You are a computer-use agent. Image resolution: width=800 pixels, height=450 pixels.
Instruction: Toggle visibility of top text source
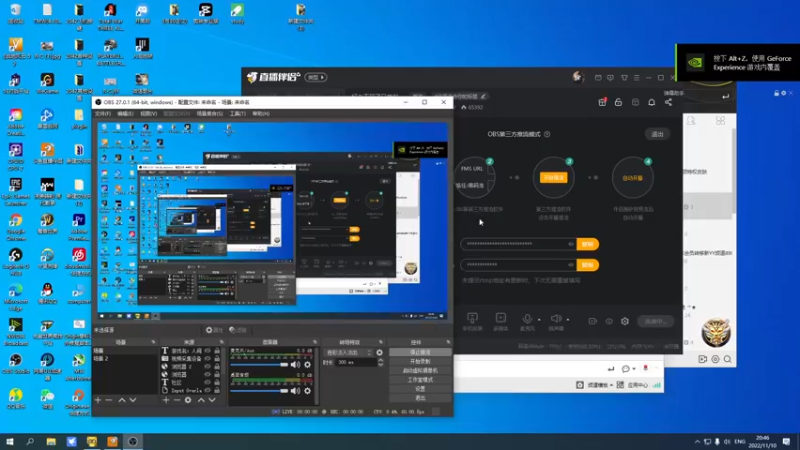tap(208, 351)
